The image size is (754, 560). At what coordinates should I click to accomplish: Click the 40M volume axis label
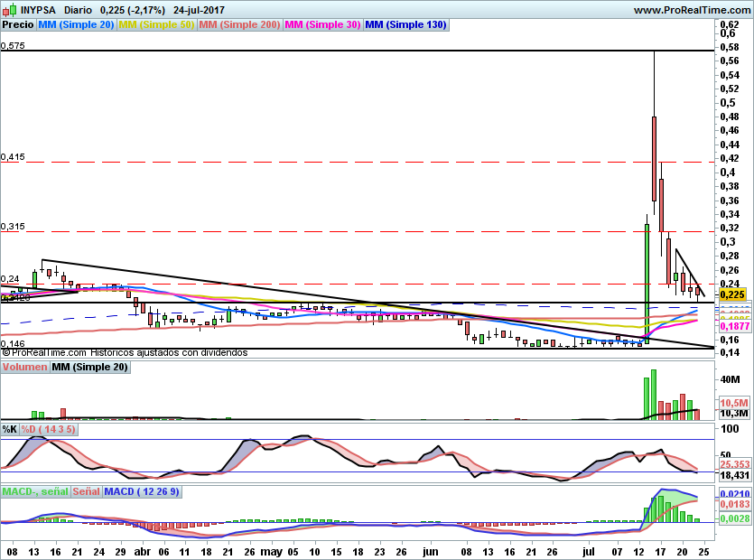click(730, 379)
